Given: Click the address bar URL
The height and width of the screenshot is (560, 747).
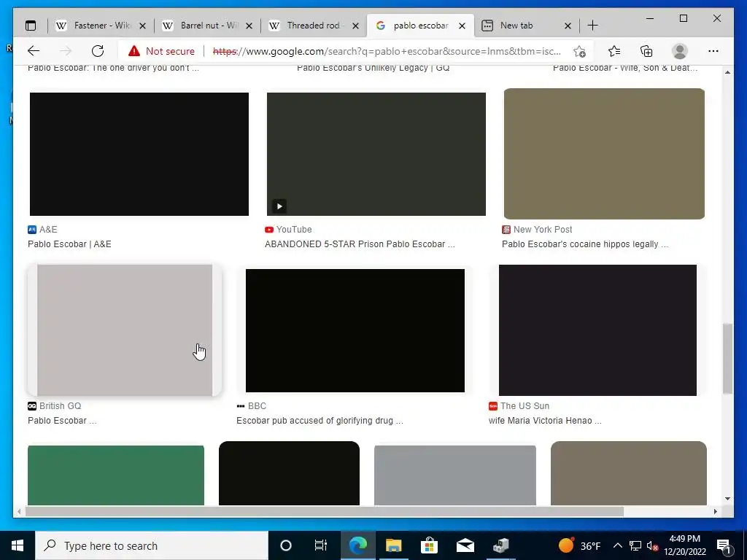Looking at the screenshot, I should pyautogui.click(x=387, y=51).
